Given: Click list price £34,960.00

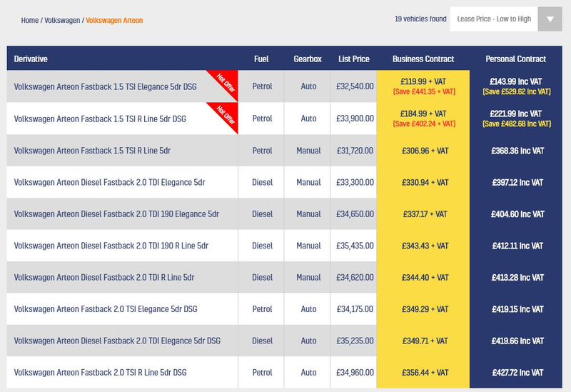Looking at the screenshot, I should (x=355, y=373).
